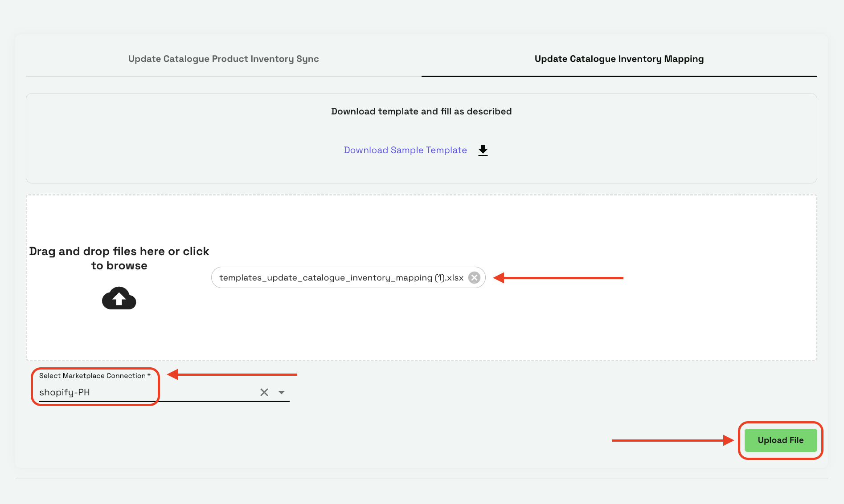Clear the shopify-PH marketplace selection
The height and width of the screenshot is (504, 844).
[x=264, y=392]
